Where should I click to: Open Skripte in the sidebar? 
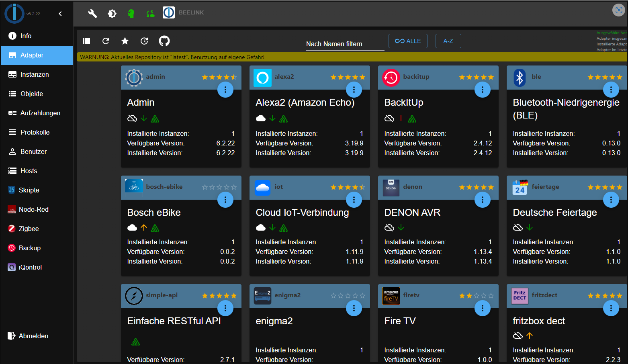coord(37,190)
